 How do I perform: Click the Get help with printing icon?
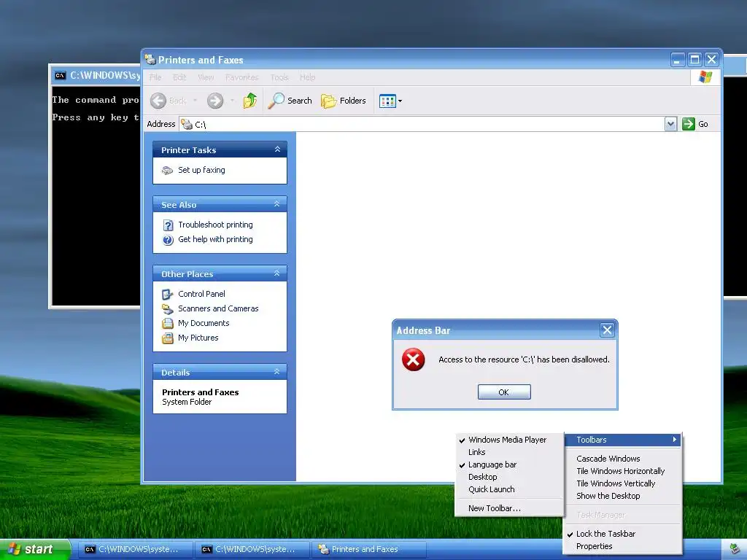click(168, 239)
